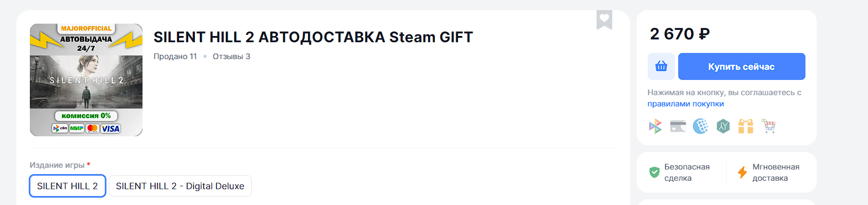Choose SILENT HILL 2 - Digital Deluxe edition

180,186
